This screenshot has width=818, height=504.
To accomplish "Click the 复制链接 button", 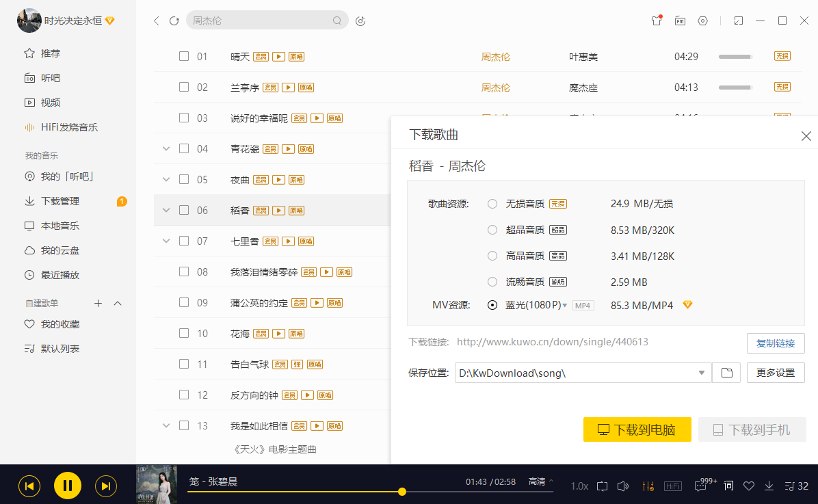I will [775, 343].
